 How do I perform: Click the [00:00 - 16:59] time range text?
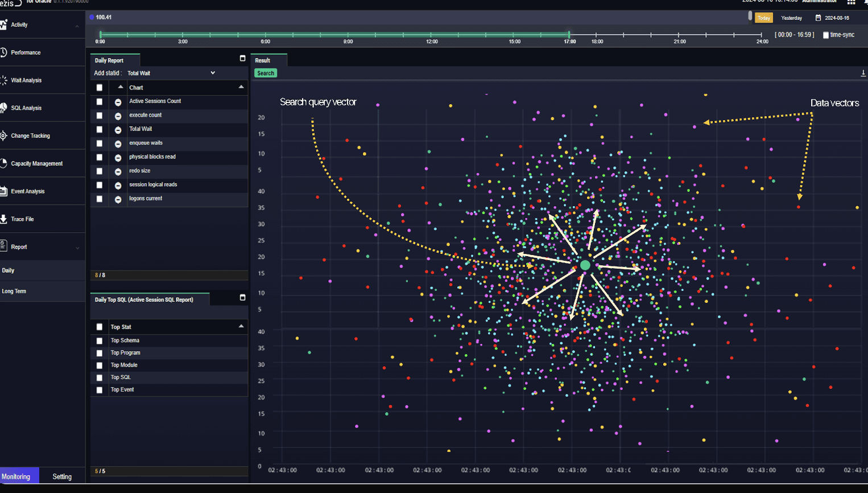point(794,35)
